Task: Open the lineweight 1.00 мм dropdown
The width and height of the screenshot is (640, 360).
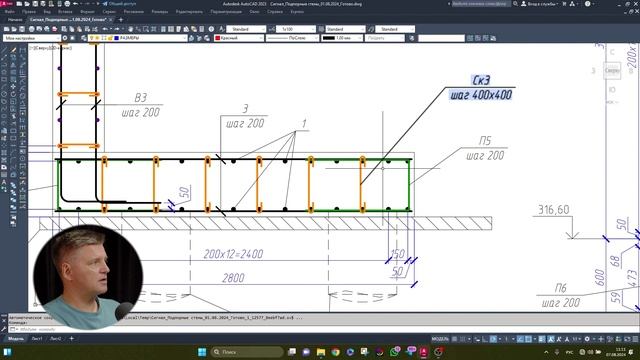Action: coord(342,38)
